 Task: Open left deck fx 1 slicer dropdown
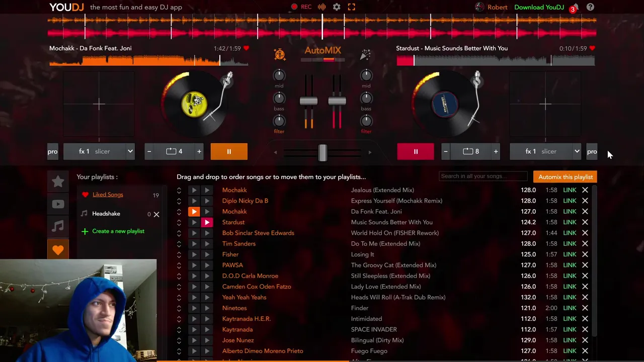tap(99, 151)
